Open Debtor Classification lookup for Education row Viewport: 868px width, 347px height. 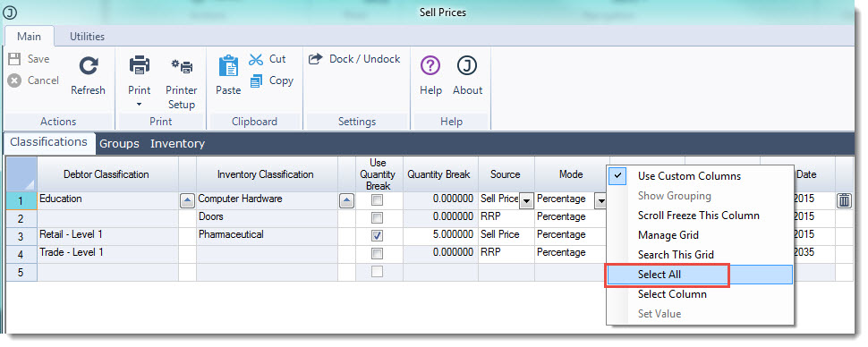coord(188,201)
